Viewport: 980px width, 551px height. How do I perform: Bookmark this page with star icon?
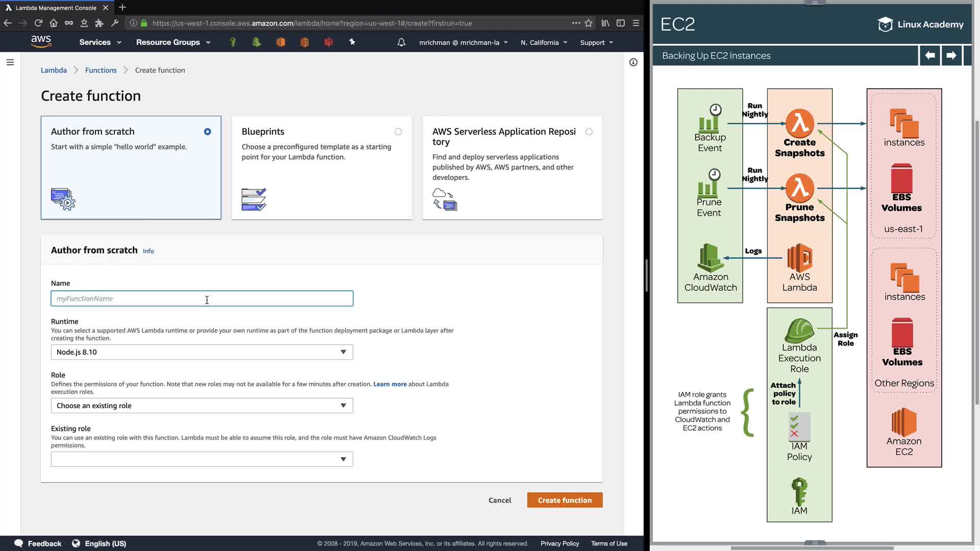click(x=589, y=23)
